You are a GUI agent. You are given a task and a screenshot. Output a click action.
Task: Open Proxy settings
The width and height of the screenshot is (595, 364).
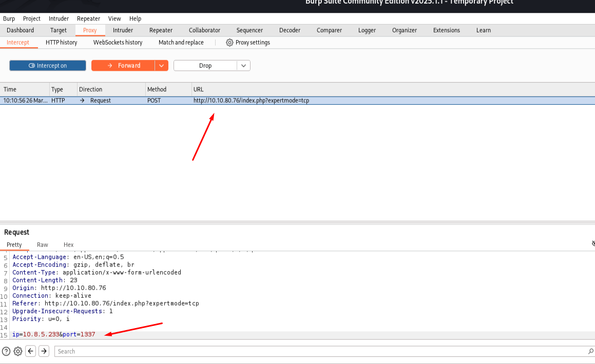[x=248, y=43]
